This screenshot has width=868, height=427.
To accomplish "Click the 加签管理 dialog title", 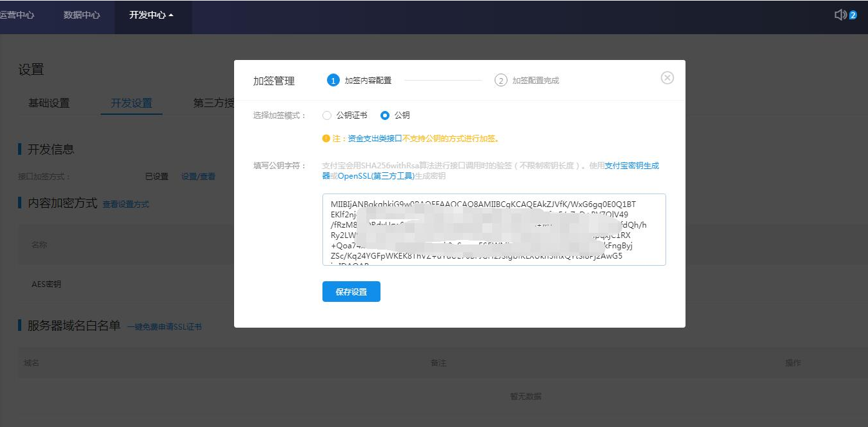I will (274, 81).
